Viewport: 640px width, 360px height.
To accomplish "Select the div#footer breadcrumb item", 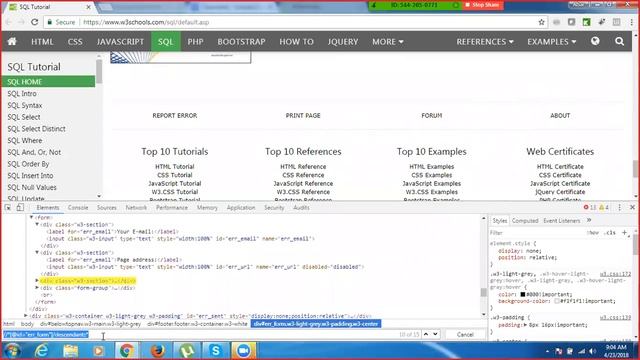I will click(x=197, y=324).
